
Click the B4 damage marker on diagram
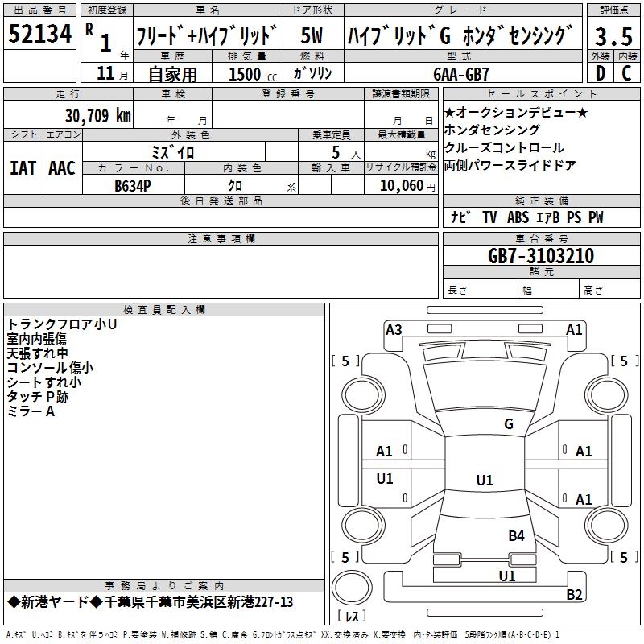[x=516, y=535]
